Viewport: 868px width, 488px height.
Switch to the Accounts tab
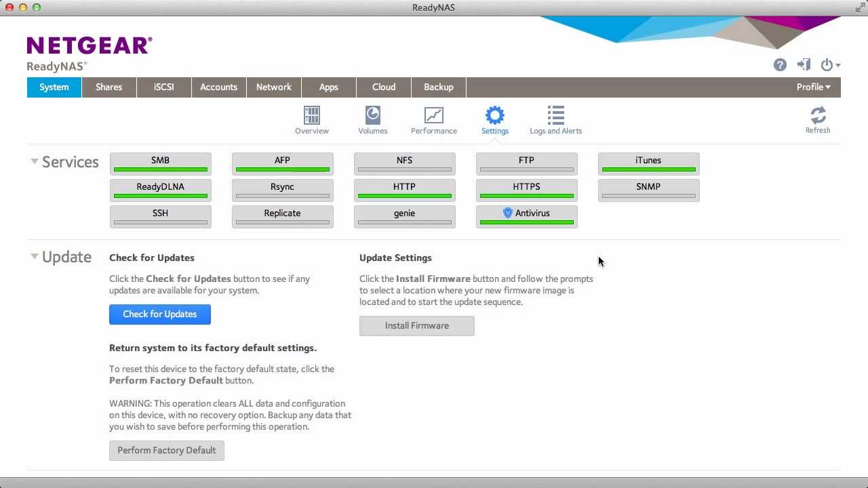[x=219, y=87]
